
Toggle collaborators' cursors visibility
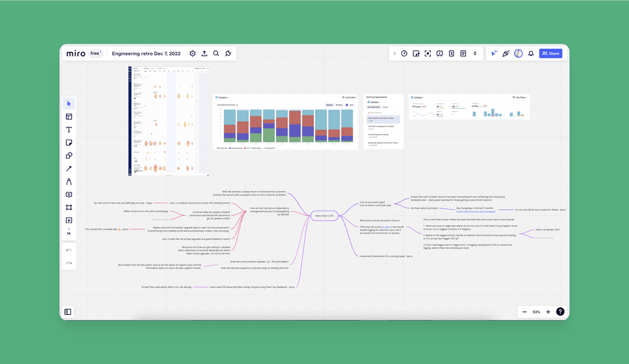pyautogui.click(x=494, y=53)
